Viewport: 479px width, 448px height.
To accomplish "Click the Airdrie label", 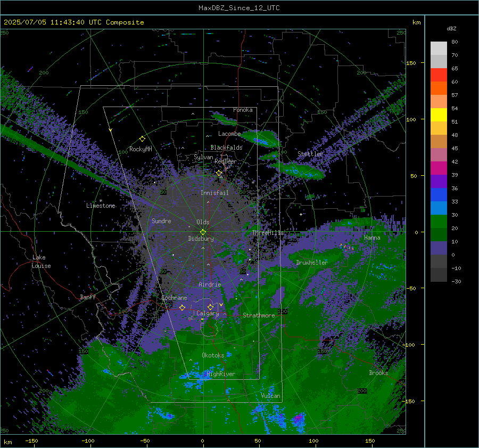I will 210,284.
